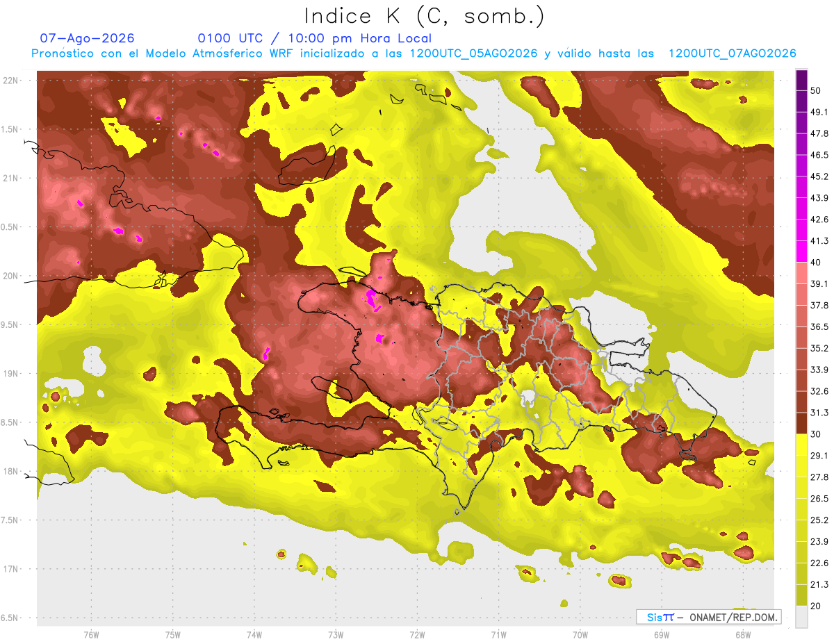
Task: Click the latitude axis label "21N"
Action: pyautogui.click(x=10, y=178)
